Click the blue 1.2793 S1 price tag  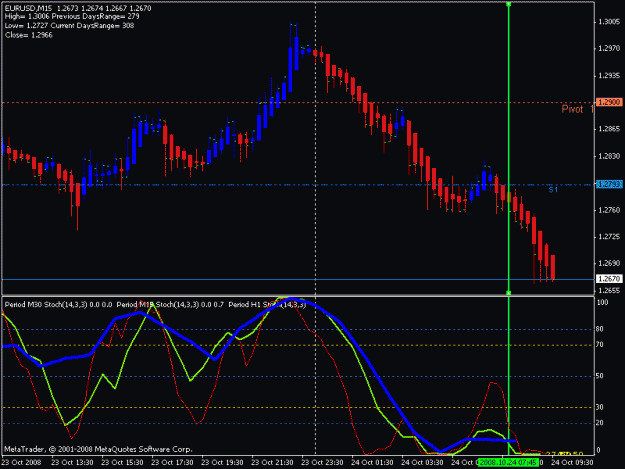coord(609,184)
